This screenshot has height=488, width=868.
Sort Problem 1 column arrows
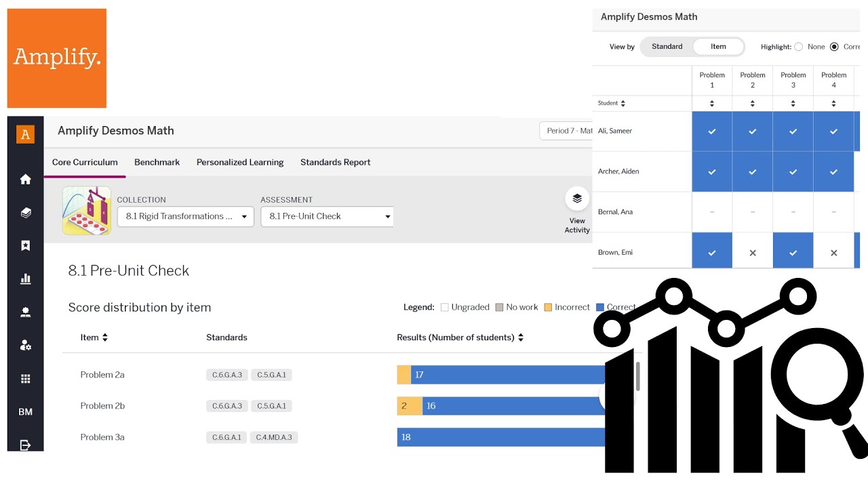(x=712, y=104)
